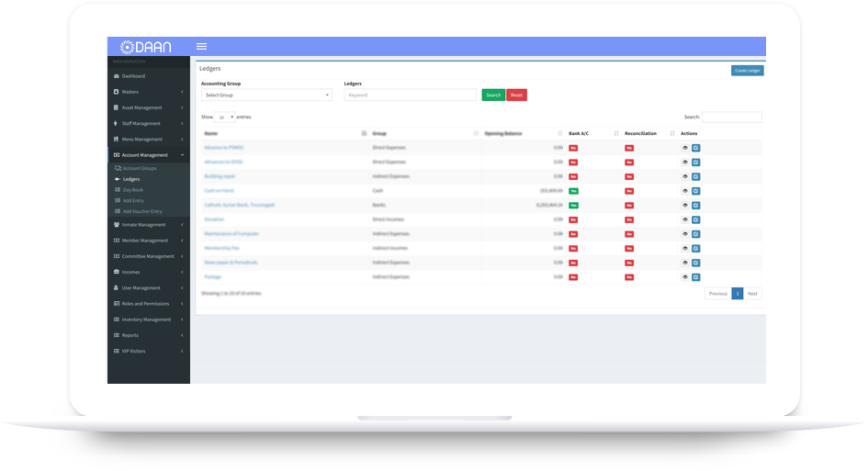The width and height of the screenshot is (868, 471).
Task: View Cash on Hand ledger via eye icon
Action: [x=685, y=191]
